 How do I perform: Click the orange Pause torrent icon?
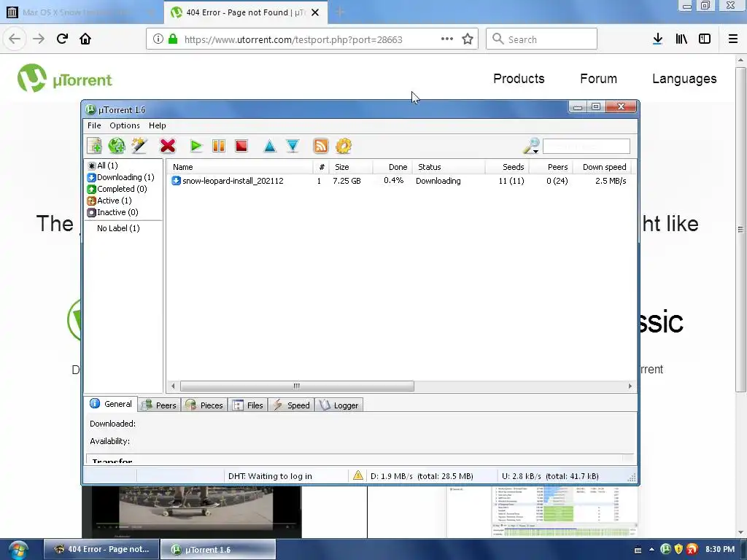point(219,146)
